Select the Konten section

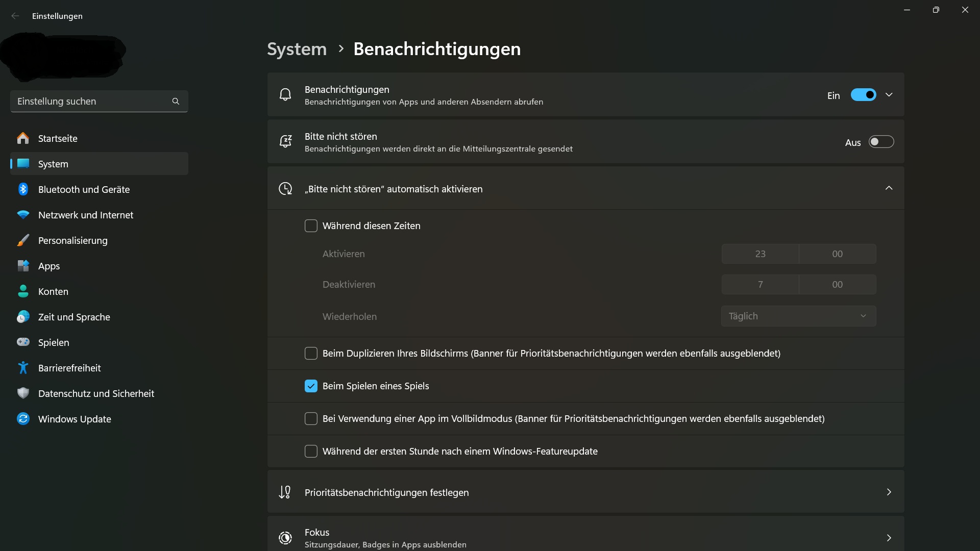pos(53,291)
